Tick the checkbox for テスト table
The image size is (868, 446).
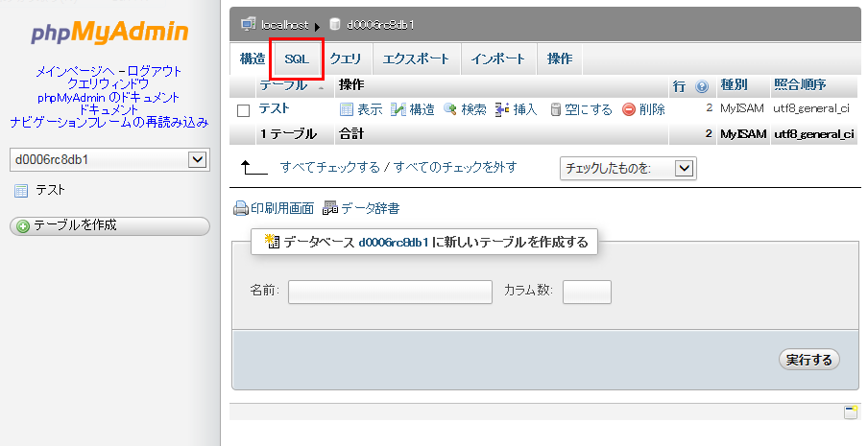point(243,110)
